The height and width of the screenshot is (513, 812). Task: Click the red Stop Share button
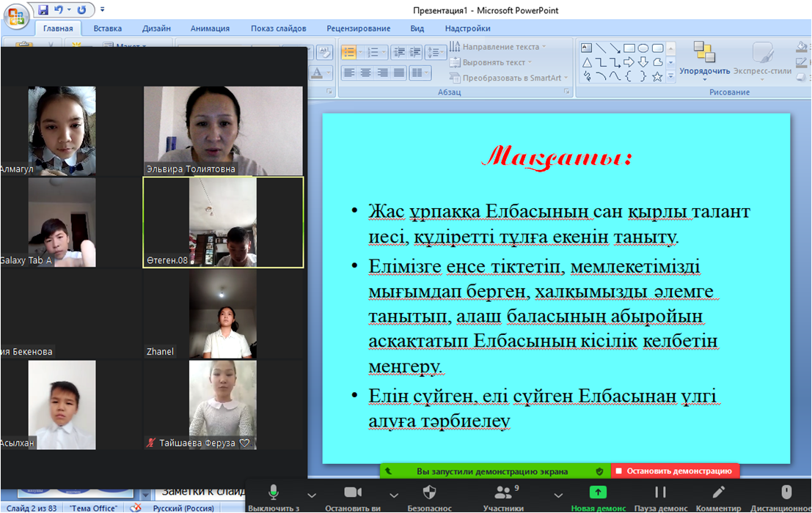(x=673, y=471)
